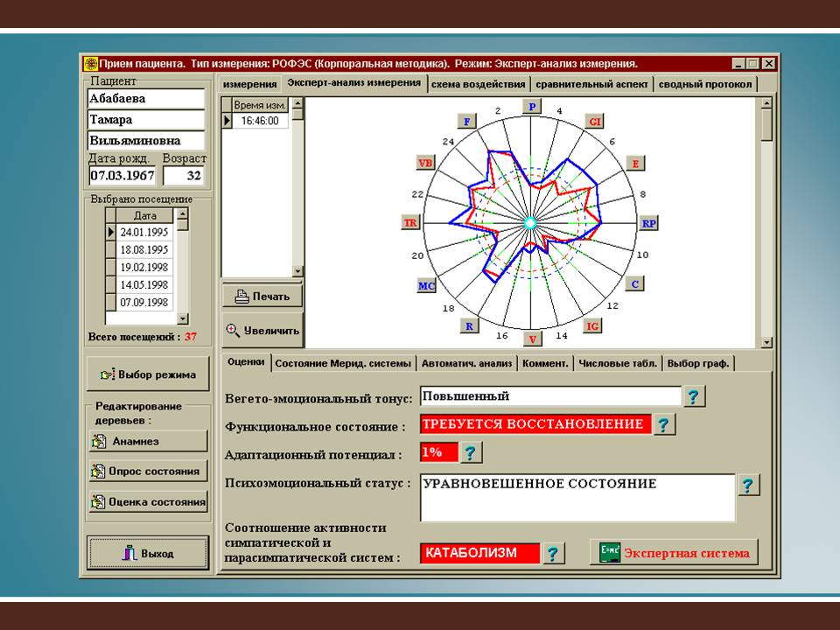Click the Вегето-эмоциональный тонус value field

549,396
